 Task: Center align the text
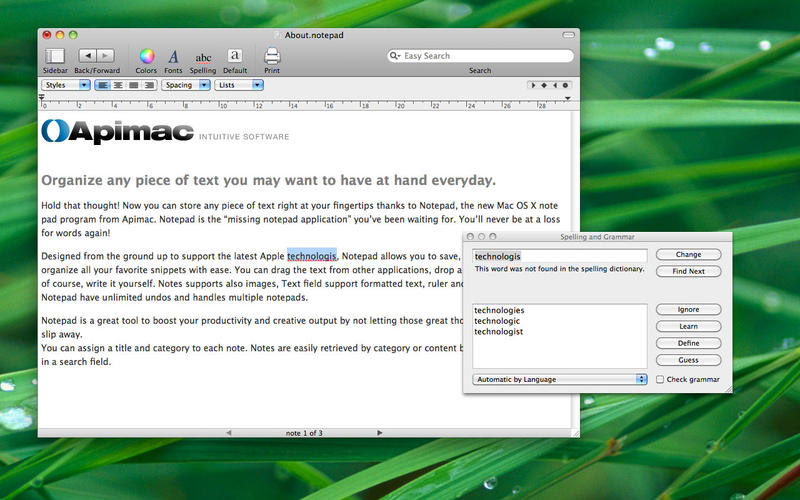pos(118,85)
